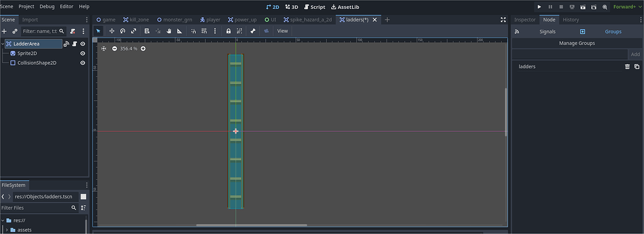
Task: Detach script using the script icon
Action: point(72,32)
